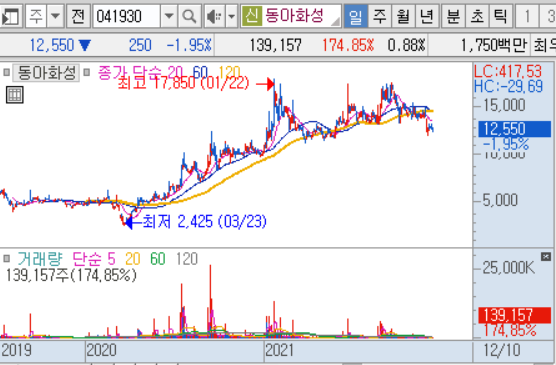Toggle the small square before the 동아화성 chart label

pos(6,72)
